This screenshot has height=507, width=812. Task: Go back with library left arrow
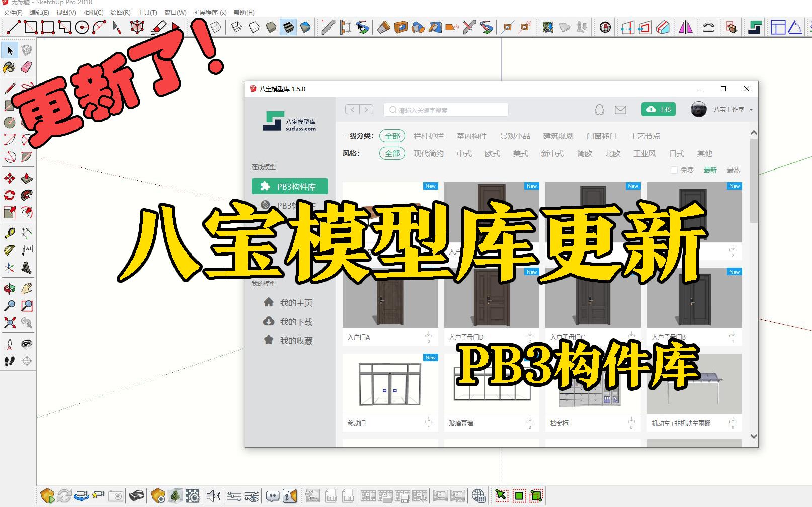click(352, 109)
